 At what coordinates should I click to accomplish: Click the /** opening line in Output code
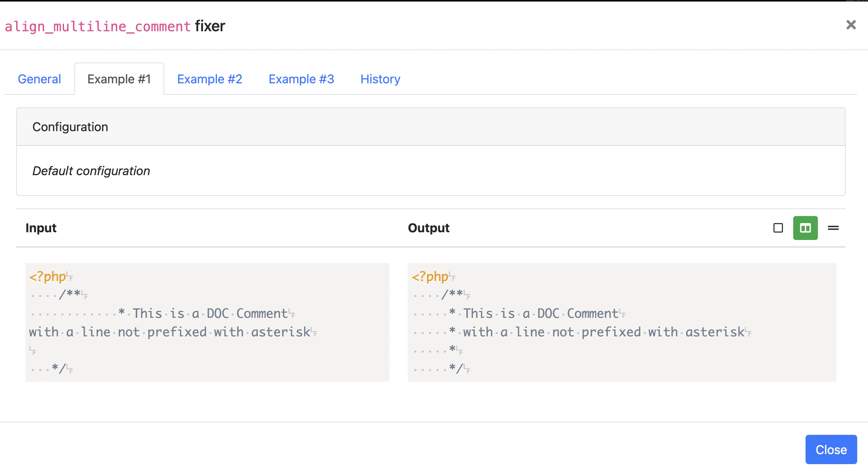441,295
